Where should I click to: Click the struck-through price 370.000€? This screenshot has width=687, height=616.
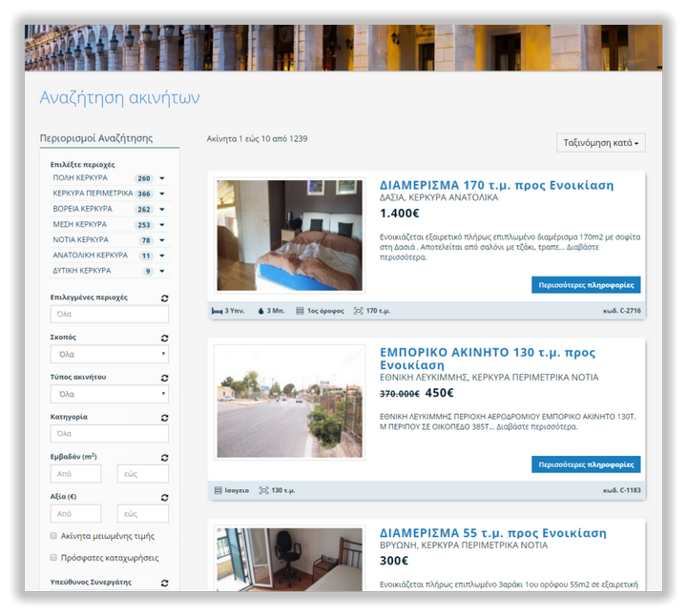(x=400, y=394)
